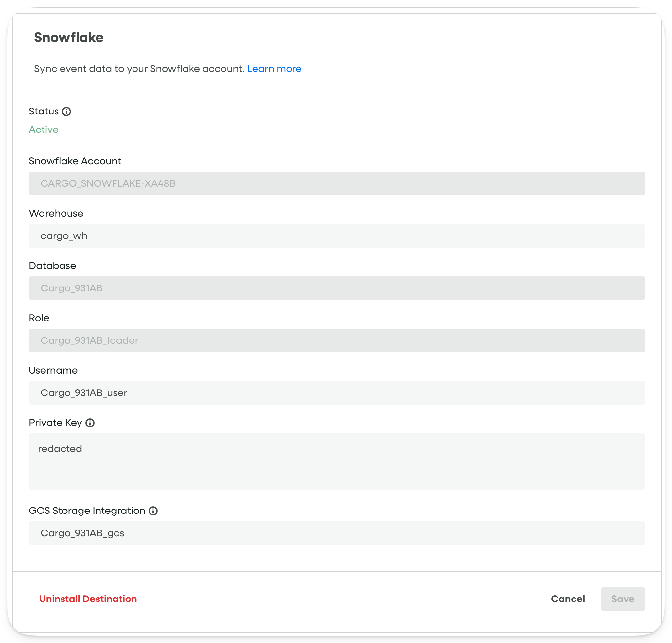Click the Snowflake heading
This screenshot has height=643, width=672.
point(69,37)
